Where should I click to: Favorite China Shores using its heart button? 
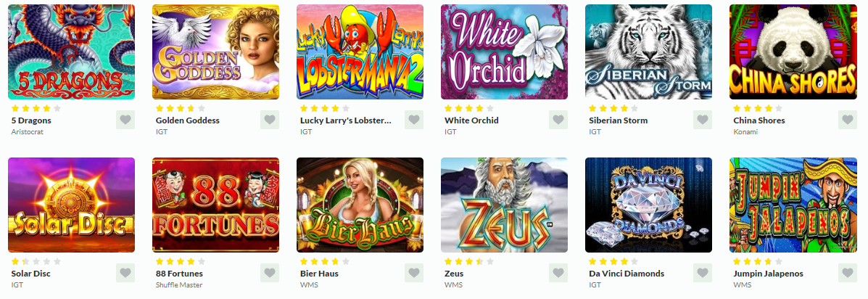(x=848, y=120)
